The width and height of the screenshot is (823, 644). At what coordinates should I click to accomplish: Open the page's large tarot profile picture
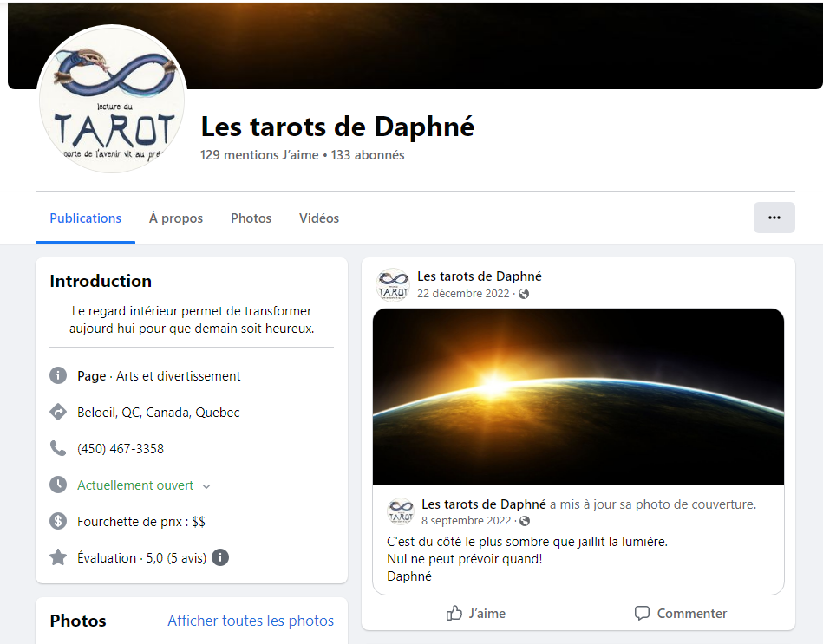click(x=113, y=100)
